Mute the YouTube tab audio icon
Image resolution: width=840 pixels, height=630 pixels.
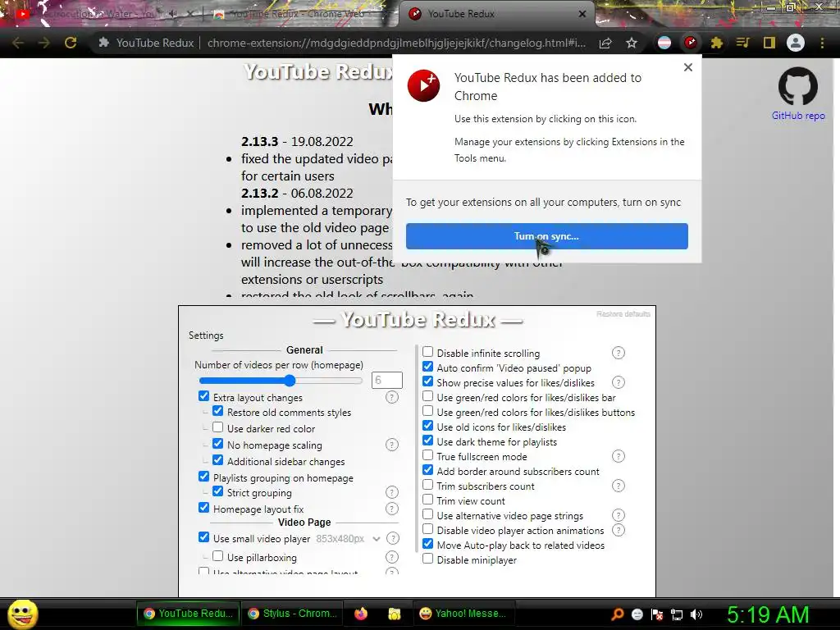point(172,14)
